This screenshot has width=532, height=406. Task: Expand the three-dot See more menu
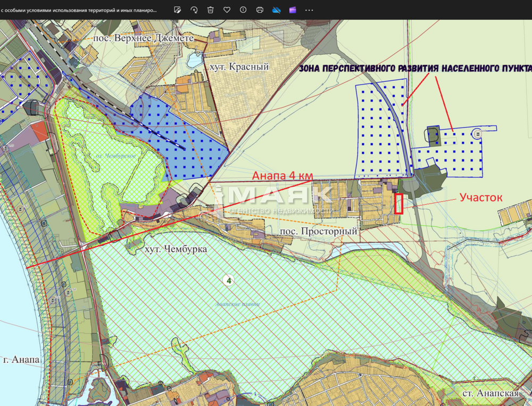[309, 10]
